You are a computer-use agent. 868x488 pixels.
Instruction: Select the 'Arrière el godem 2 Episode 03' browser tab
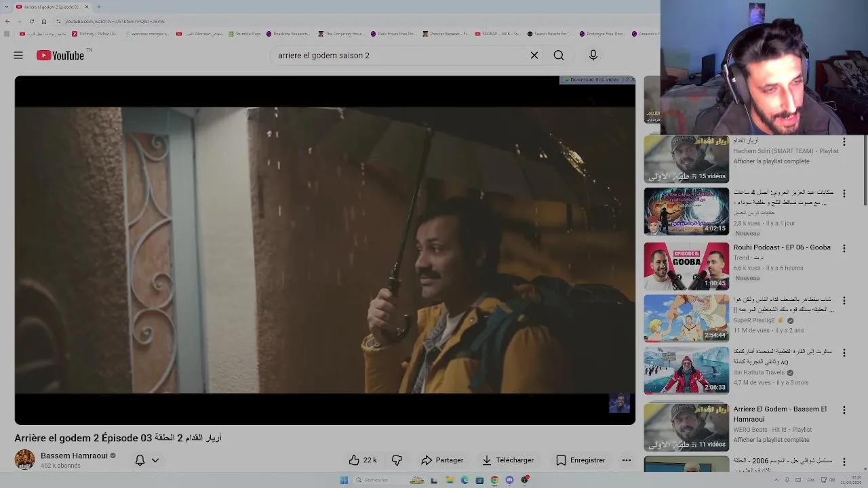click(52, 7)
